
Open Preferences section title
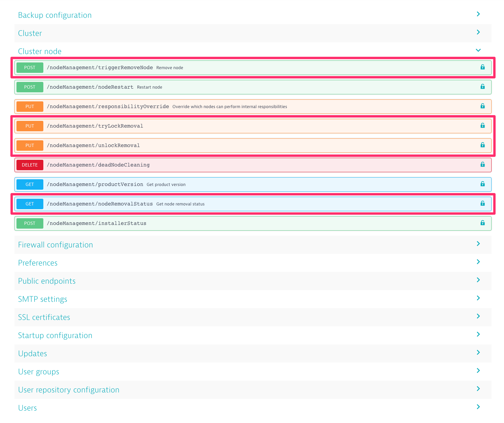(x=38, y=263)
